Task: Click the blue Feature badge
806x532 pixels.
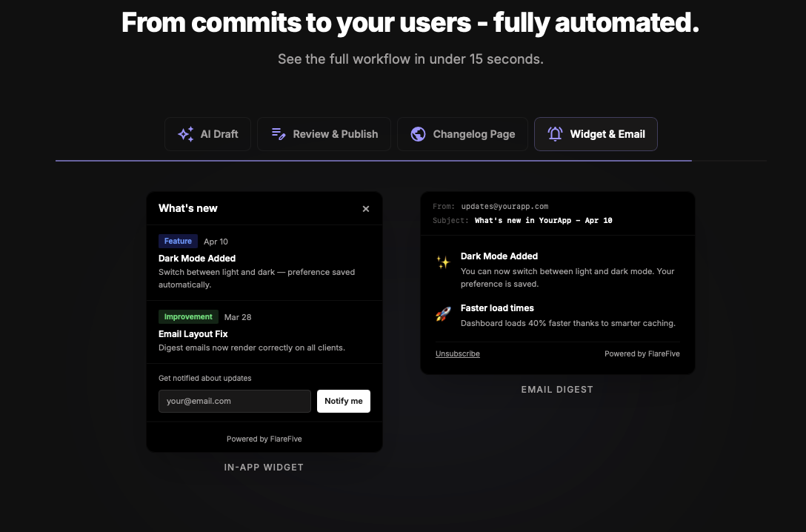Action: tap(178, 241)
